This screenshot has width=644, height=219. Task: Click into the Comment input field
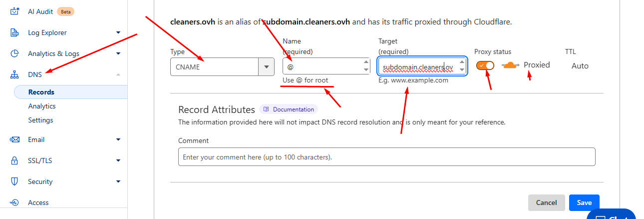[387, 156]
